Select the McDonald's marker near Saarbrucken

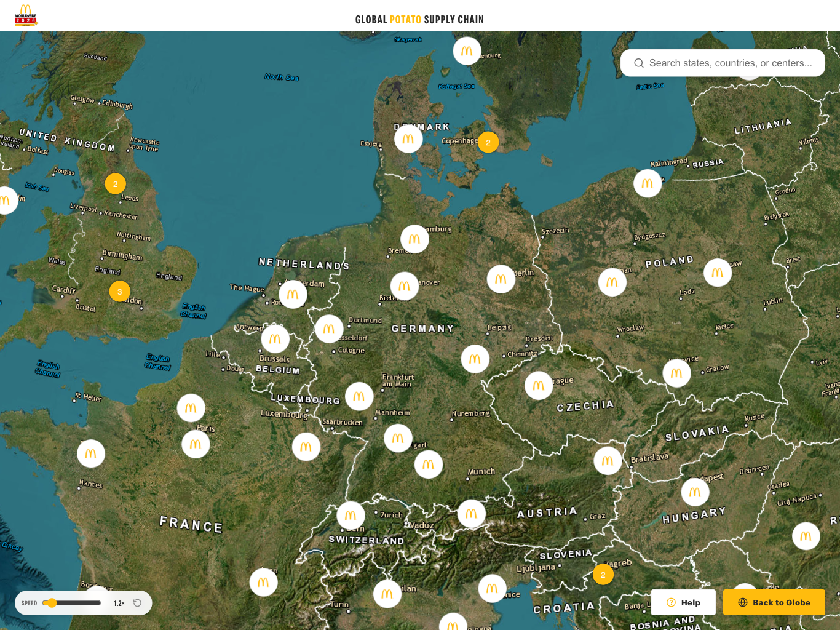306,447
